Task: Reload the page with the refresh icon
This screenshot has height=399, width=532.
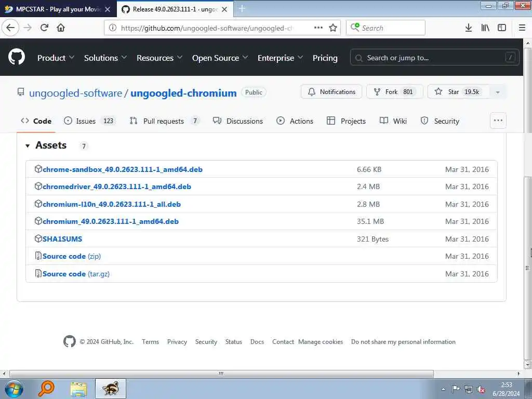Action: (x=44, y=28)
